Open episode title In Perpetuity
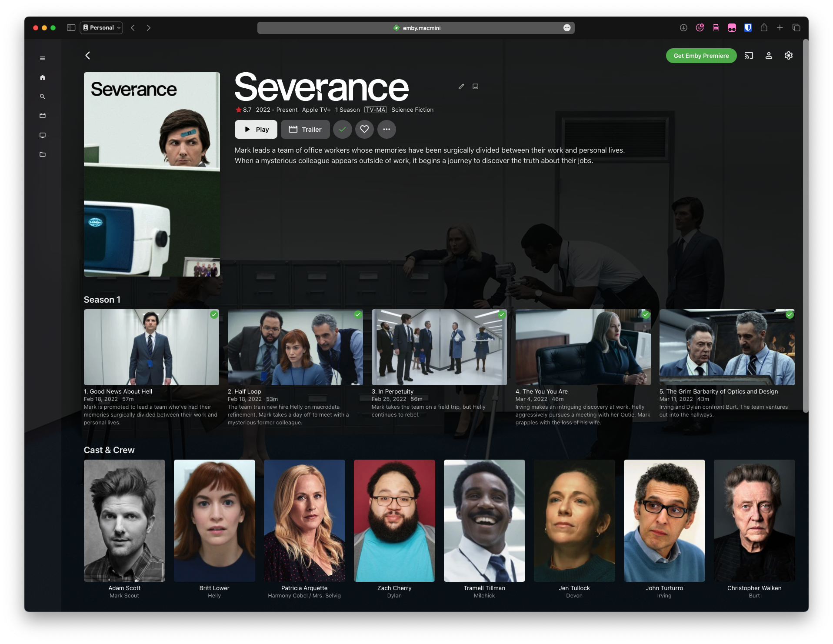The height and width of the screenshot is (644, 833). click(393, 391)
